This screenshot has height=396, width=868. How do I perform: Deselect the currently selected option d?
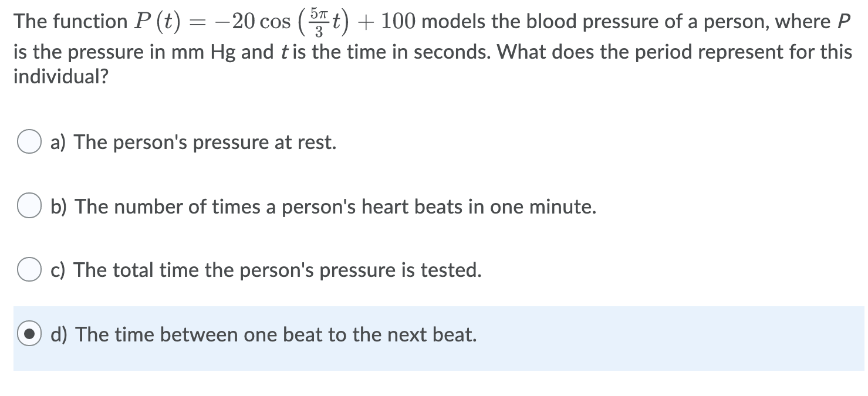pos(29,334)
